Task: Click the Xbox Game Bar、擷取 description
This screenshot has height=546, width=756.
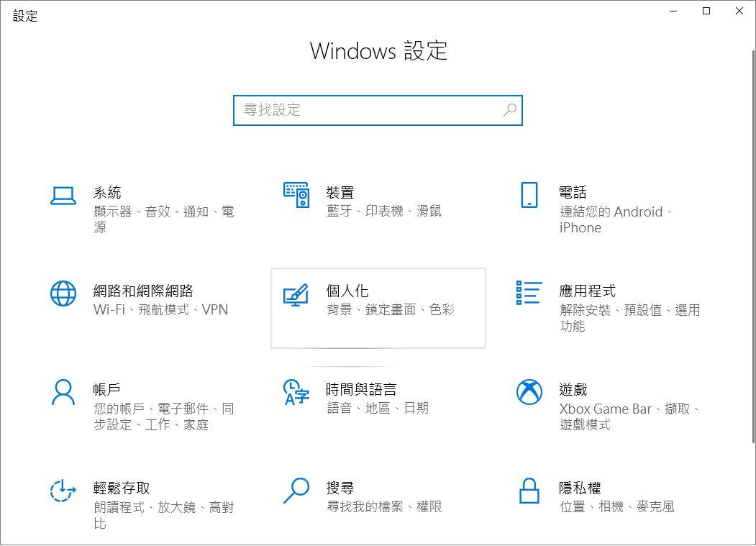Action: click(x=629, y=417)
